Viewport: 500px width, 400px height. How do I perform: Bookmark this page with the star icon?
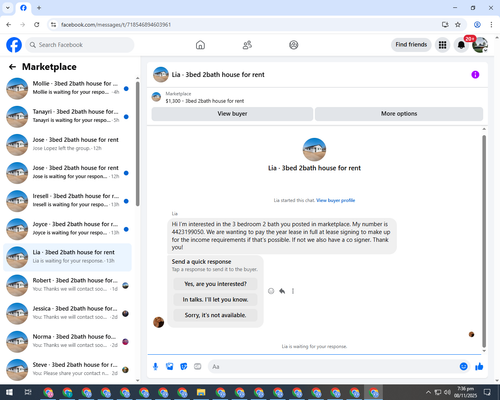pyautogui.click(x=458, y=24)
